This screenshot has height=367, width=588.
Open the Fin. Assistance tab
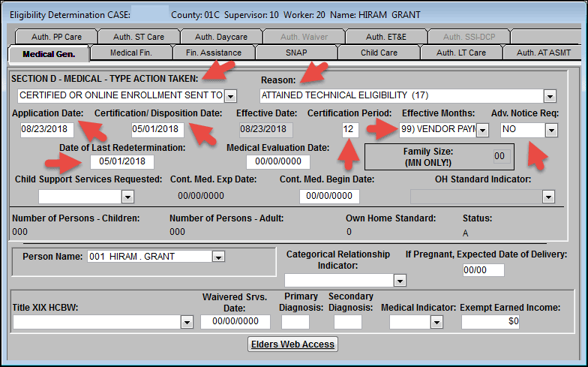point(214,53)
